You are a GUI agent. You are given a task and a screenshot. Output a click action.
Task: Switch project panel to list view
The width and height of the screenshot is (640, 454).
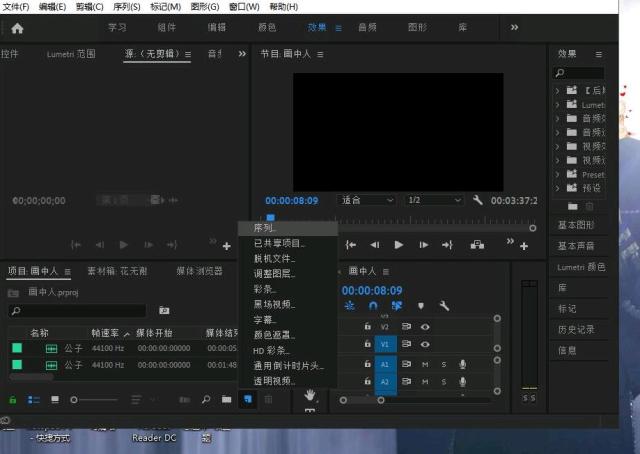[x=33, y=400]
